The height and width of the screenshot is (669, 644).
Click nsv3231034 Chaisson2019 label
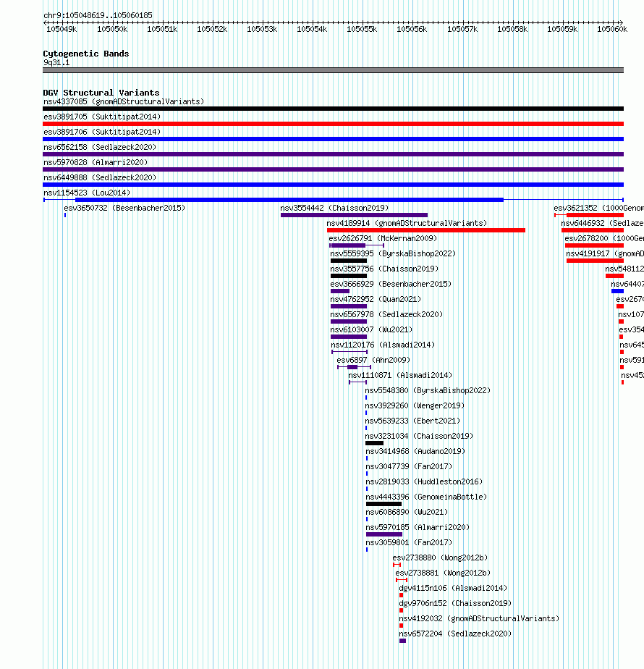[x=419, y=436]
